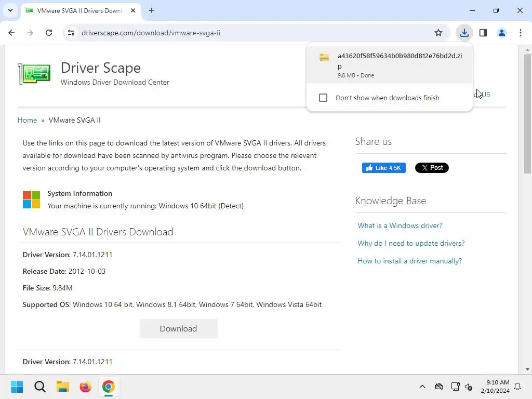Click the address bar URL
This screenshot has width=532, height=399.
tap(151, 33)
